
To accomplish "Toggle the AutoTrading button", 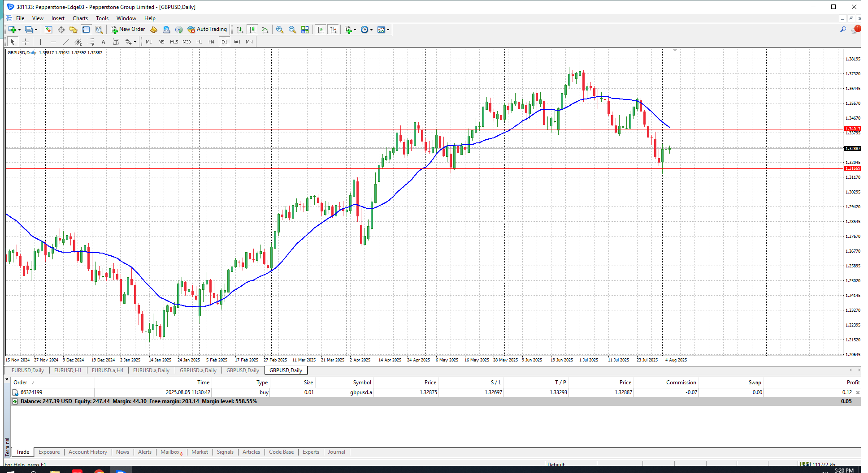I will pos(207,30).
